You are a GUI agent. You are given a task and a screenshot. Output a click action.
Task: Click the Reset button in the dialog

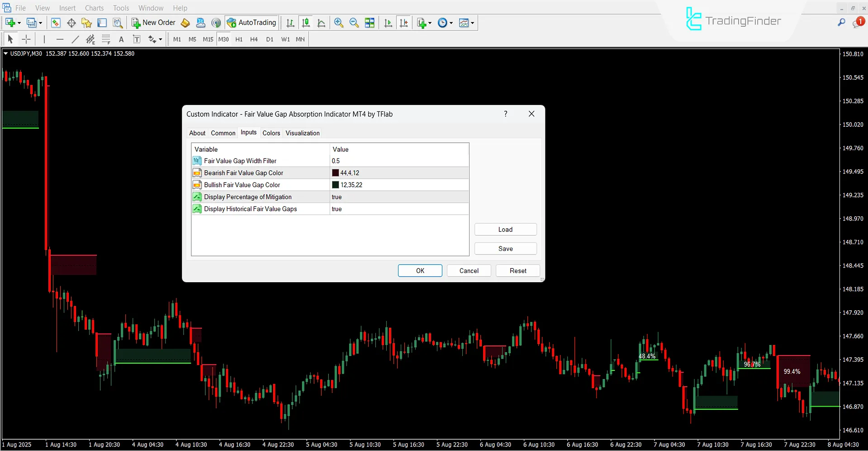pyautogui.click(x=517, y=270)
